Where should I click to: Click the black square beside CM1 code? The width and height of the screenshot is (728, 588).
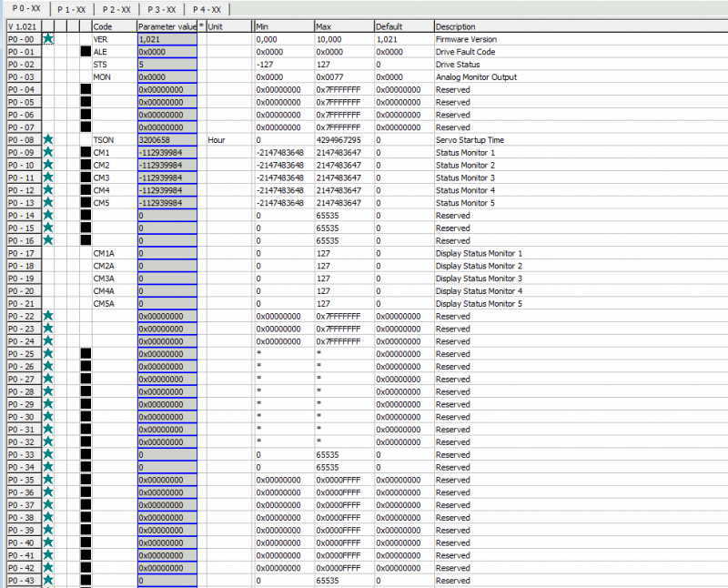coord(86,153)
